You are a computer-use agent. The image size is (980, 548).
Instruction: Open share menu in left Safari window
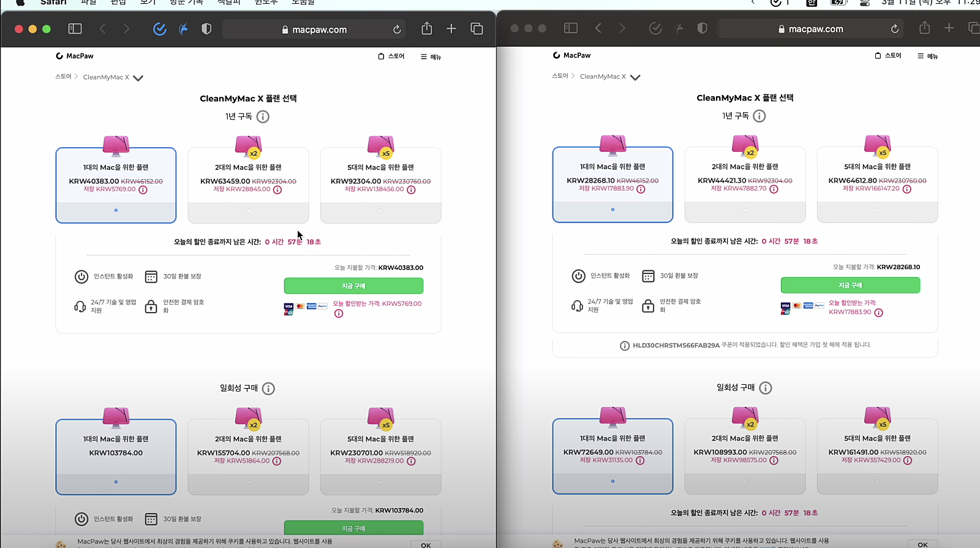[427, 29]
